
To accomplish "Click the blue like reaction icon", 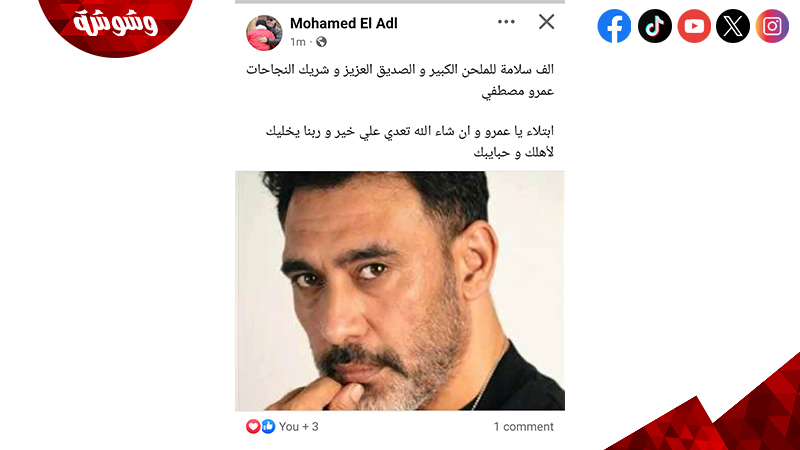I will [x=268, y=426].
